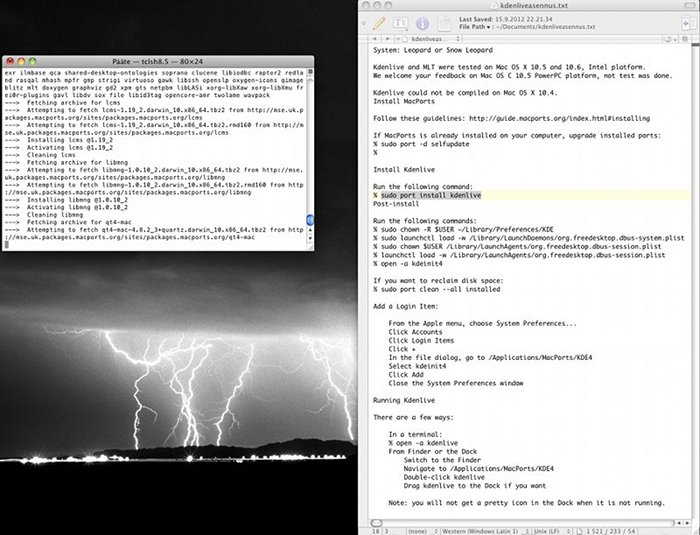The image size is (700, 535).
Task: Click the Terminal cursor block on last line
Action: click(6, 245)
